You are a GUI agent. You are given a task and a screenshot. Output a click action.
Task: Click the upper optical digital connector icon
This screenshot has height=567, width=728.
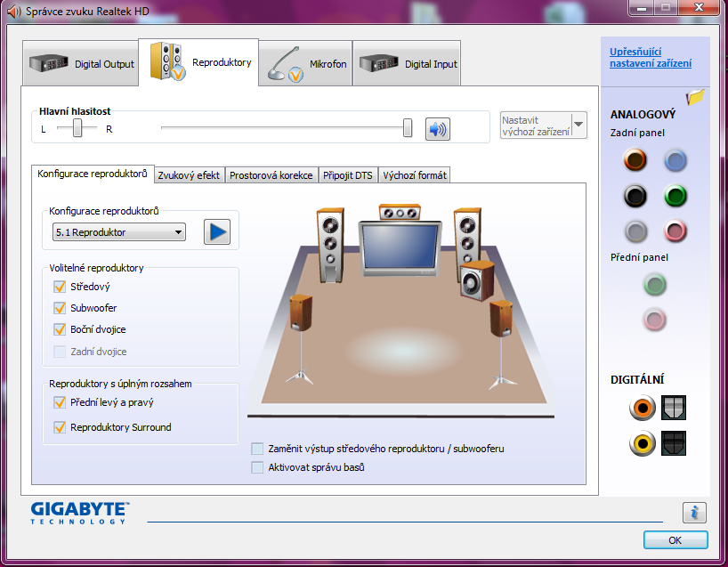(673, 408)
